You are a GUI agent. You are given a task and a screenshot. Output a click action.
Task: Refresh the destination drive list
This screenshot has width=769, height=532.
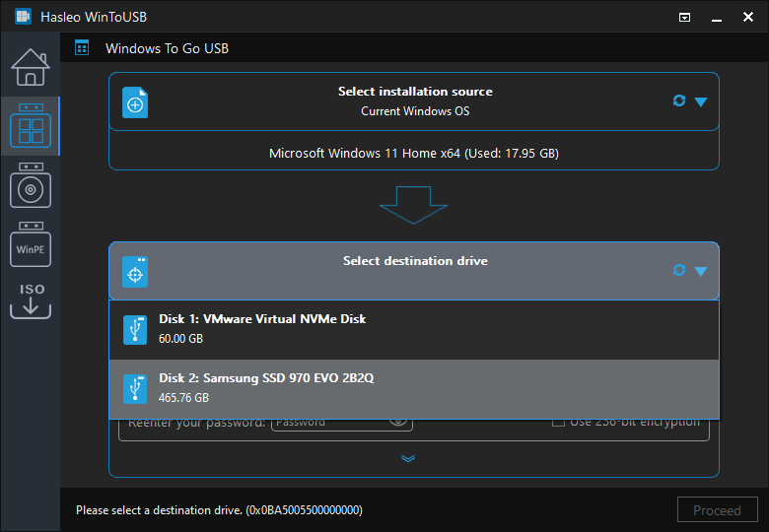coord(678,270)
